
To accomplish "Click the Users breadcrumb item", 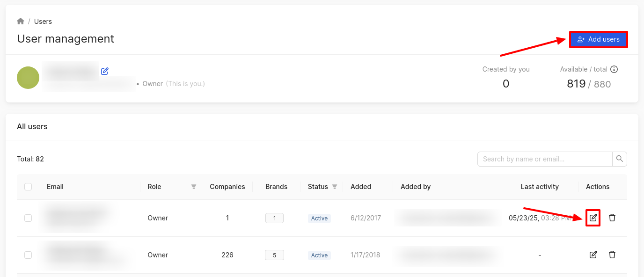I will pos(43,22).
